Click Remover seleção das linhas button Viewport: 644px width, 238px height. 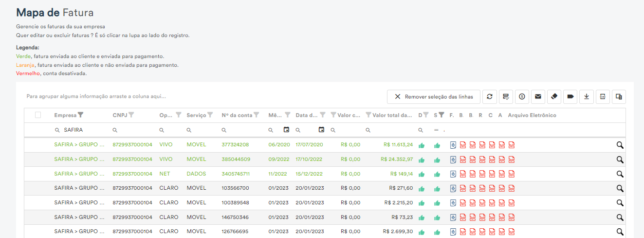click(434, 97)
